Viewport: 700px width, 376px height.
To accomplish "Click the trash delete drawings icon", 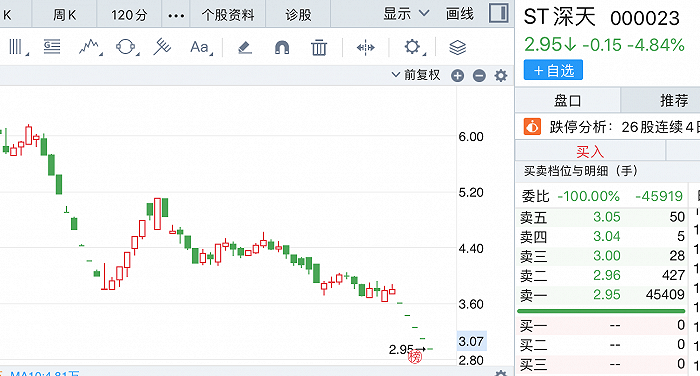I will [319, 47].
